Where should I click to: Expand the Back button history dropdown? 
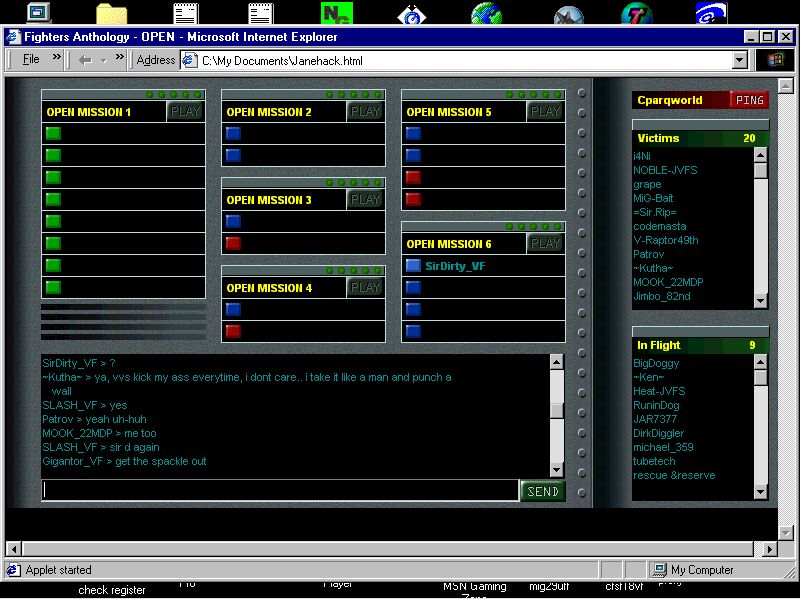[x=104, y=60]
